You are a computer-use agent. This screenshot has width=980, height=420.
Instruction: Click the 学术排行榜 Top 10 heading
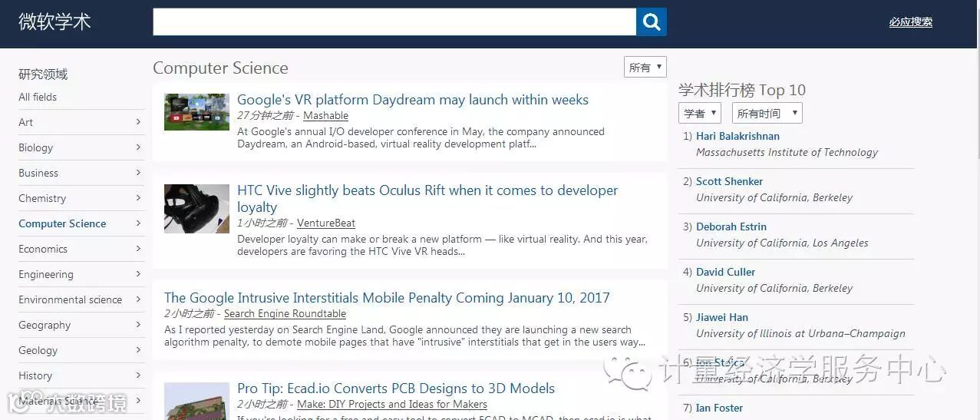(x=742, y=91)
